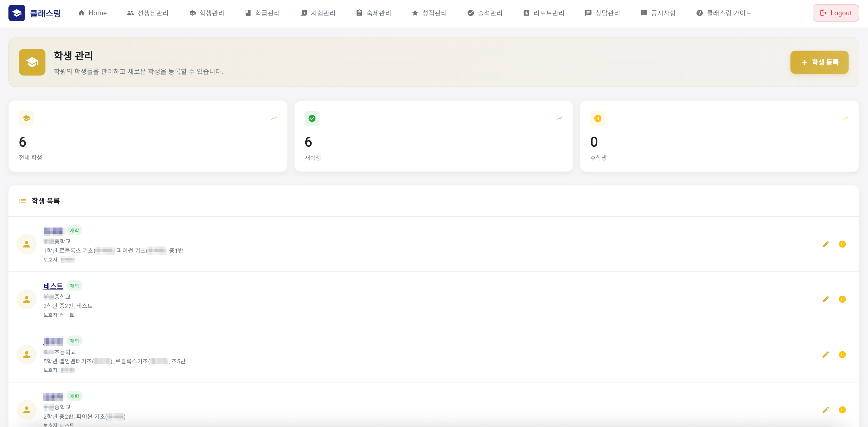Pause enrollment of the 초등학교 student

point(842,355)
